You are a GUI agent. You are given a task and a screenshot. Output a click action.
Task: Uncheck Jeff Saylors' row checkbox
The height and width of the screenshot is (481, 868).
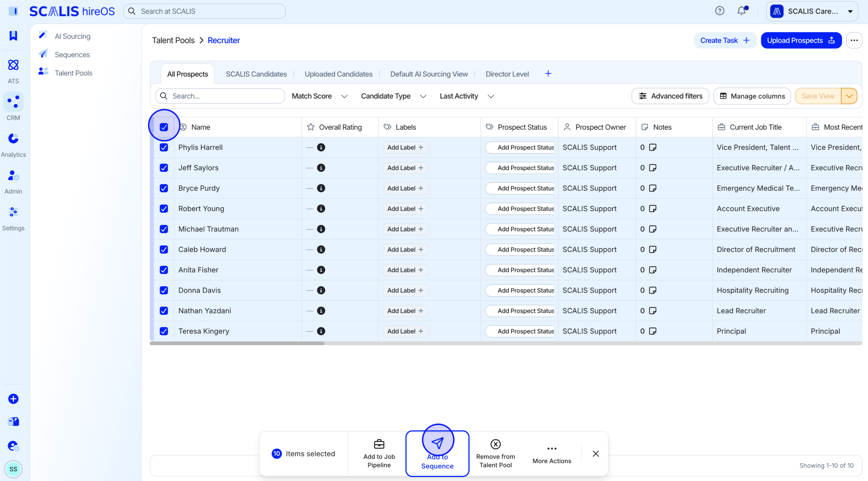(x=164, y=168)
